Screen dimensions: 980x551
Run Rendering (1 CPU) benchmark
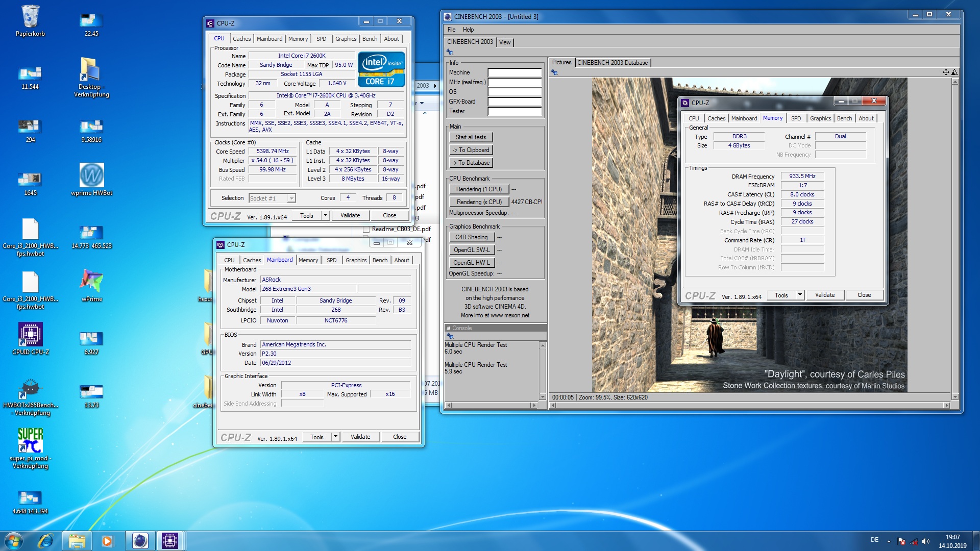click(x=479, y=189)
